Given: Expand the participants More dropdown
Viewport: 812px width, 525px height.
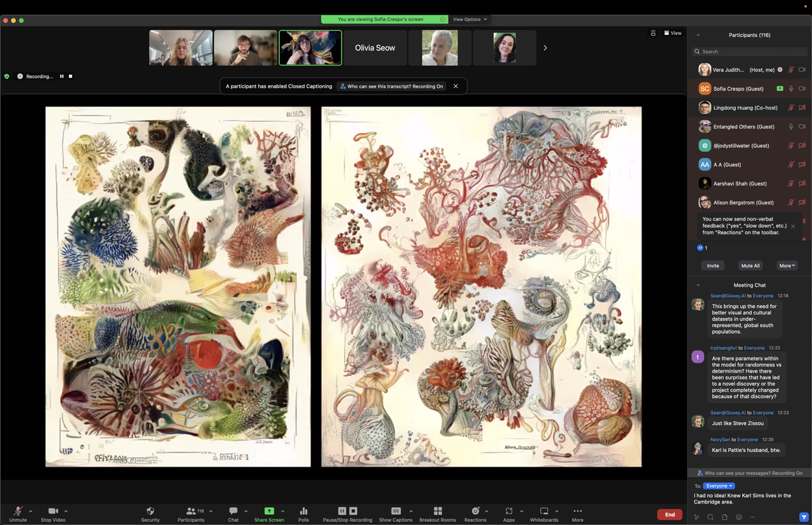Looking at the screenshot, I should [787, 266].
